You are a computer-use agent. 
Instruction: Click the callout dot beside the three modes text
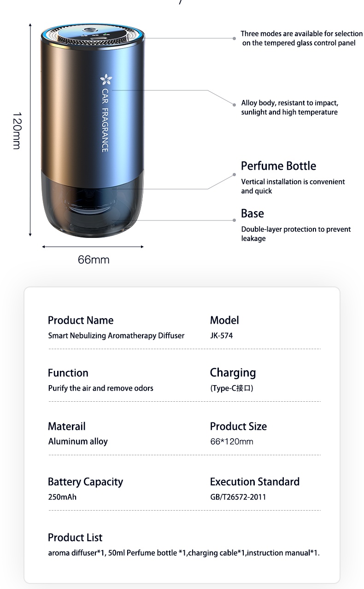tap(235, 38)
